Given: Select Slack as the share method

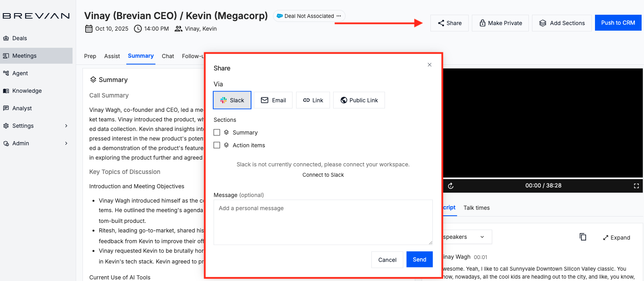Looking at the screenshot, I should click(232, 100).
